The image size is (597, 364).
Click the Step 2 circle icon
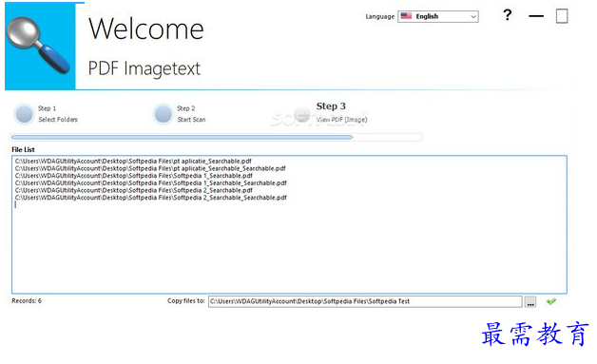(x=164, y=114)
